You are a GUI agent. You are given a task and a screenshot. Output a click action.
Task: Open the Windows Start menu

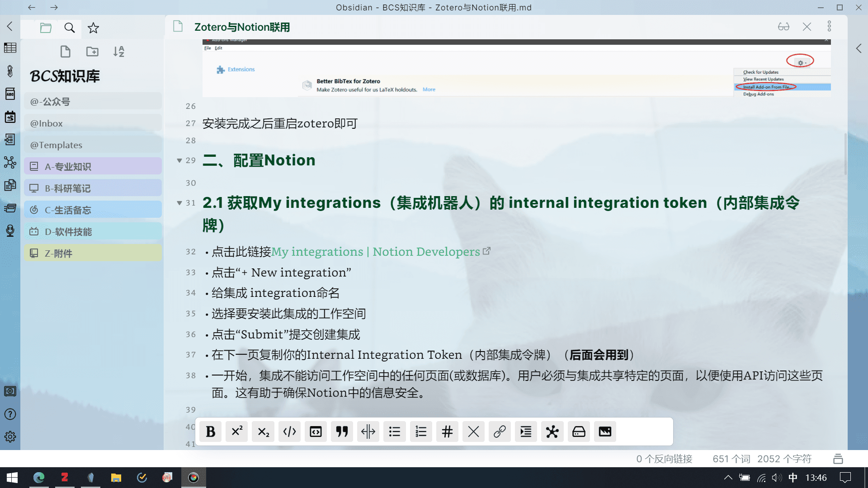pyautogui.click(x=12, y=478)
